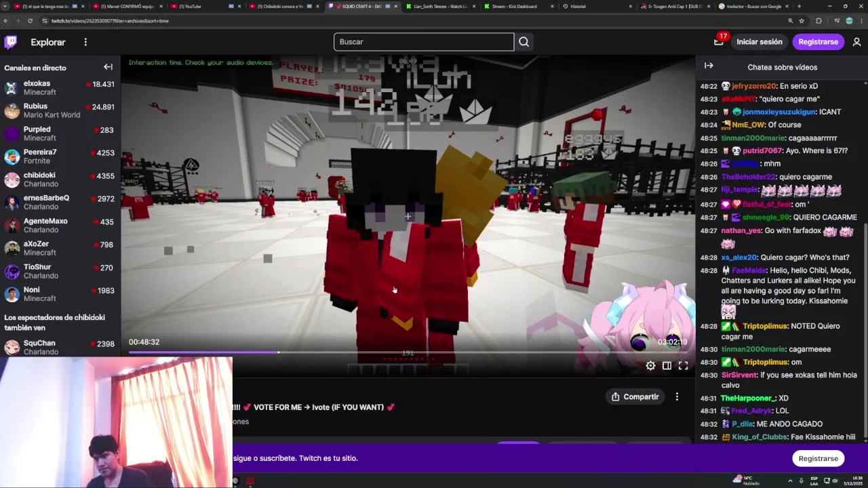Bookmark this page with star icon
Image resolution: width=868 pixels, height=488 pixels.
[802, 21]
